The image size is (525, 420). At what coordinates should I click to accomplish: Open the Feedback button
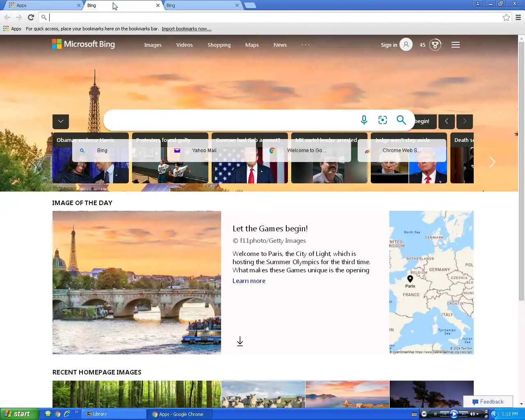488,402
